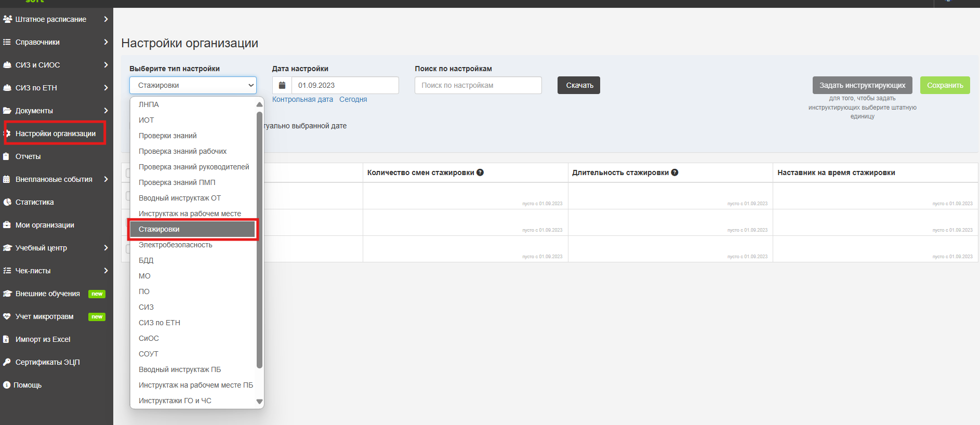This screenshot has height=425, width=980.
Task: Click the date field showing 01.09.2023
Action: click(x=345, y=85)
